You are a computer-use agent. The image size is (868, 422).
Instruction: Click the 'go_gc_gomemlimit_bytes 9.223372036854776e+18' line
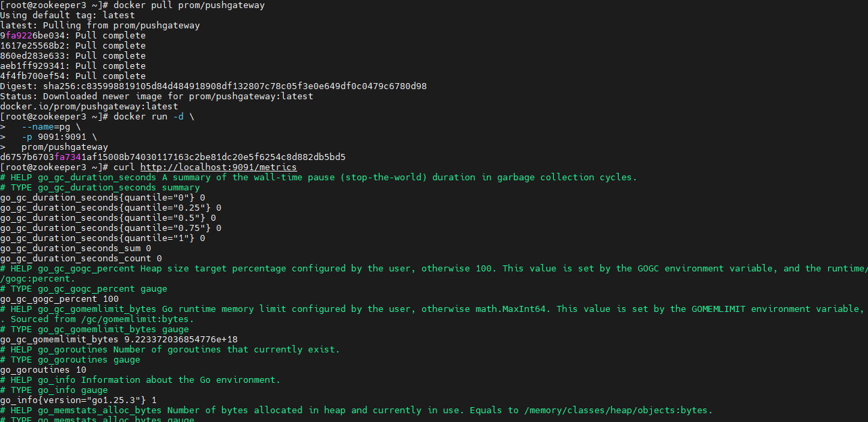(x=118, y=340)
